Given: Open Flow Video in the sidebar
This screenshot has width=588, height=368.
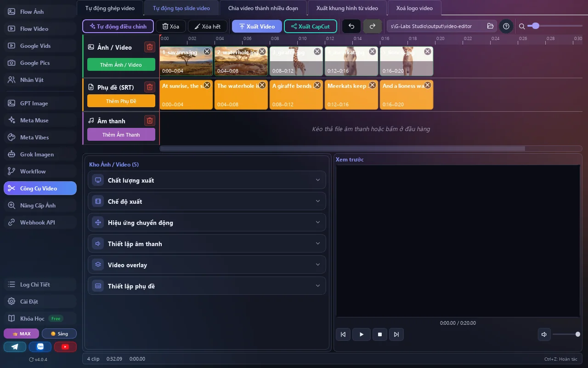Looking at the screenshot, I should pos(40,29).
